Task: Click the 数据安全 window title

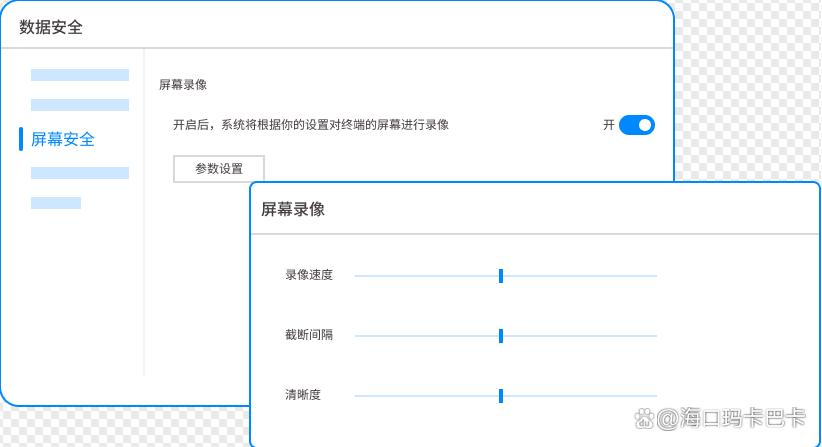Action: [51, 27]
